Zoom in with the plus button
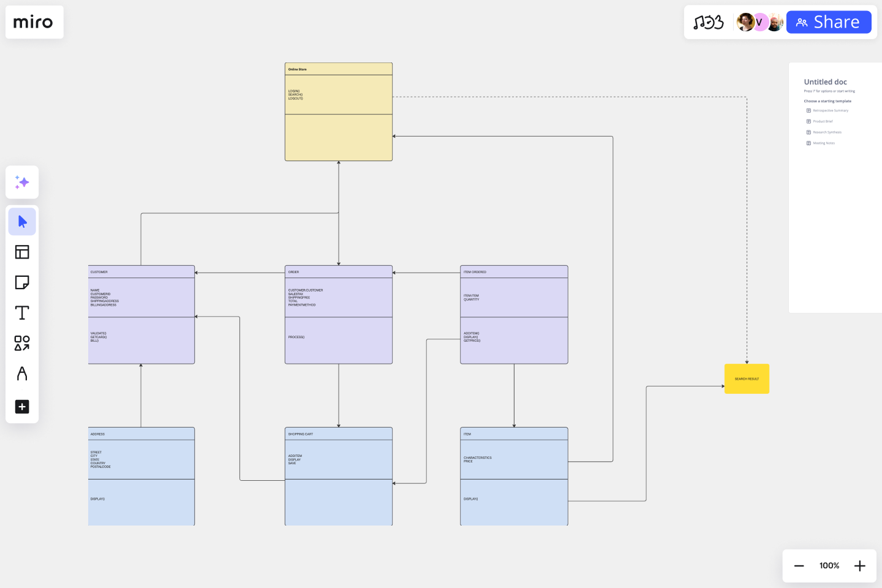The width and height of the screenshot is (882, 588). coord(860,565)
